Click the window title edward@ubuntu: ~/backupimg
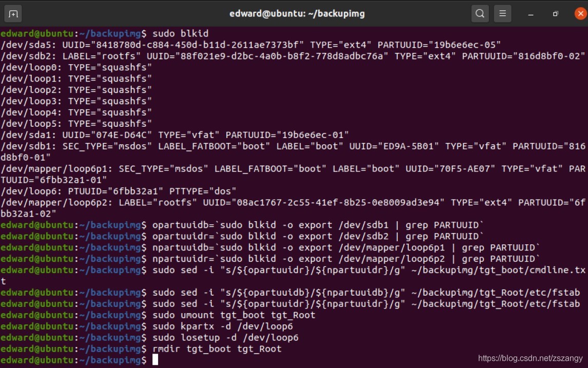Image resolution: width=588 pixels, height=368 pixels. [x=297, y=14]
